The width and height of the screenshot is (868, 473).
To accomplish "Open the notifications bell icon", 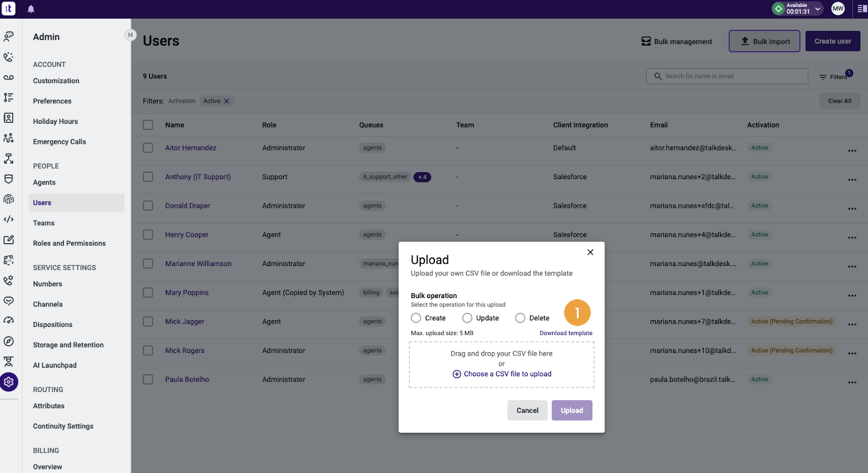I will (x=31, y=9).
